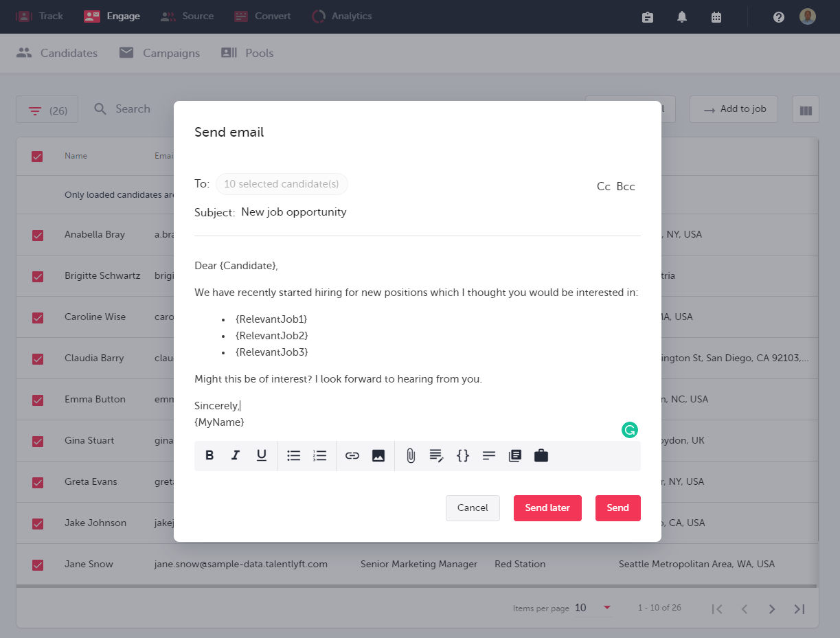Deselect Jane Snow's row checkbox
This screenshot has width=840, height=638.
[38, 565]
